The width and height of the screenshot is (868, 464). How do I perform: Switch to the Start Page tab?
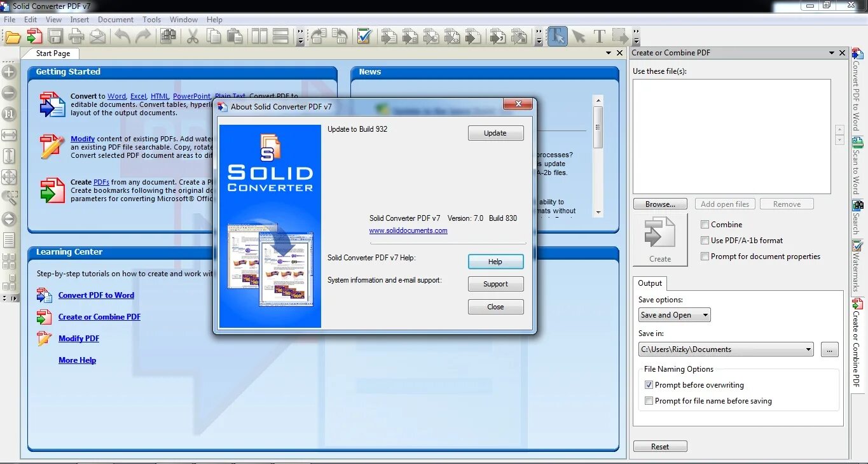(53, 53)
